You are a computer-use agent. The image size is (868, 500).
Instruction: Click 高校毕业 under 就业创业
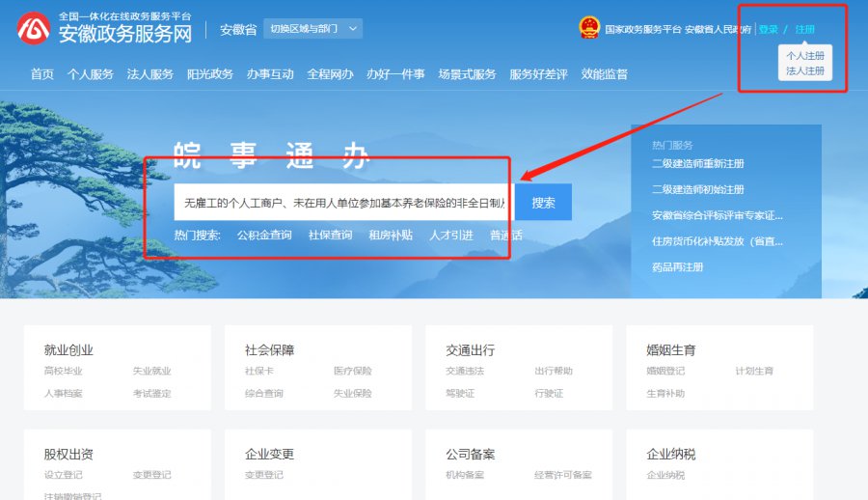(x=63, y=371)
